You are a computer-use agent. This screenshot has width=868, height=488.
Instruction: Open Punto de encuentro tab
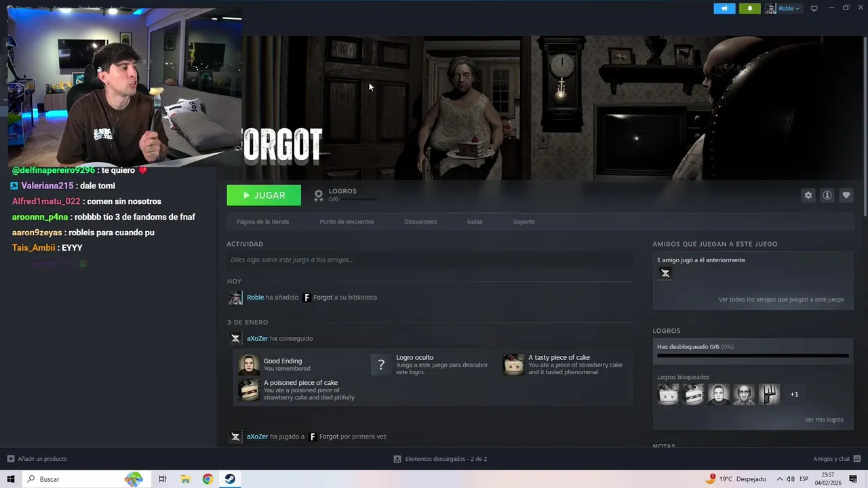click(347, 222)
